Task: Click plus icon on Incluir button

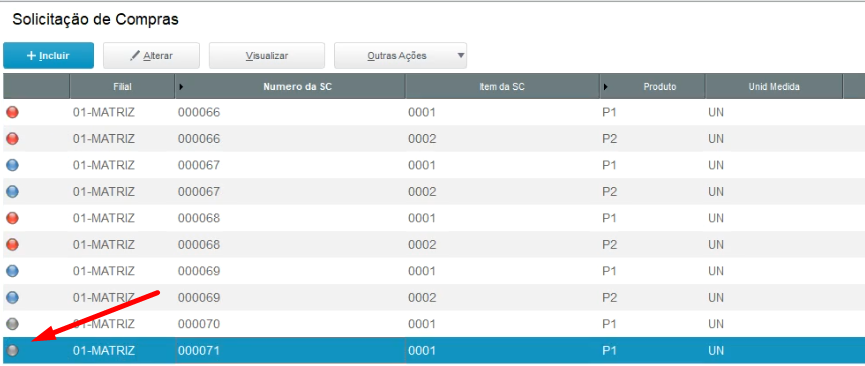Action: [x=31, y=56]
